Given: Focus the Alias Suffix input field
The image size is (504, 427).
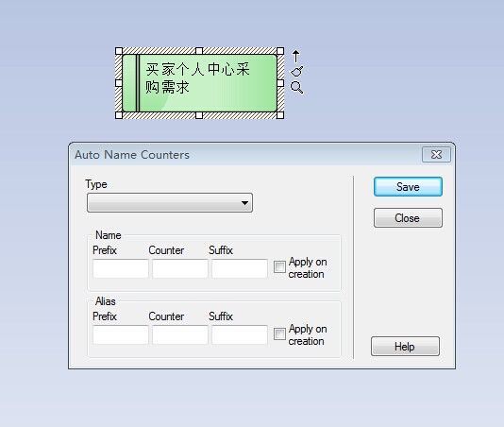Looking at the screenshot, I should [x=240, y=334].
